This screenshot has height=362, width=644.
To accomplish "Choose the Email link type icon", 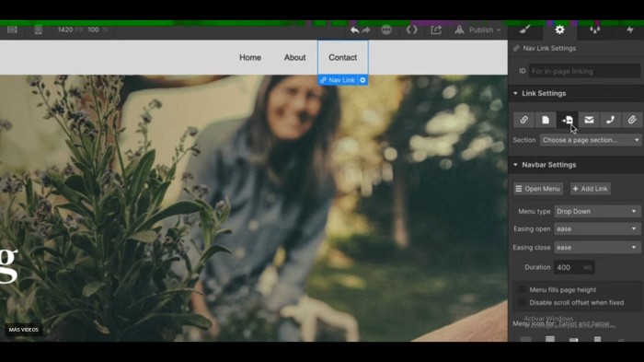I will pos(589,120).
